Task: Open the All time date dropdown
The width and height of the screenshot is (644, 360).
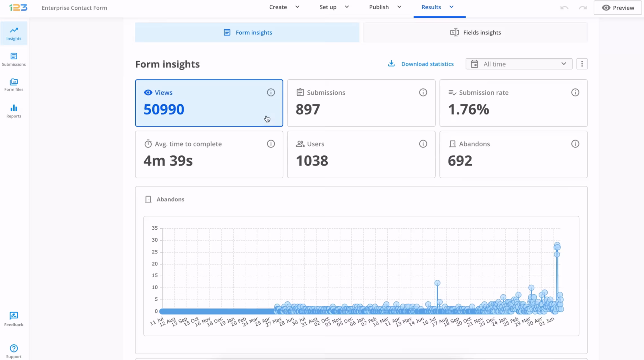Action: coord(519,64)
